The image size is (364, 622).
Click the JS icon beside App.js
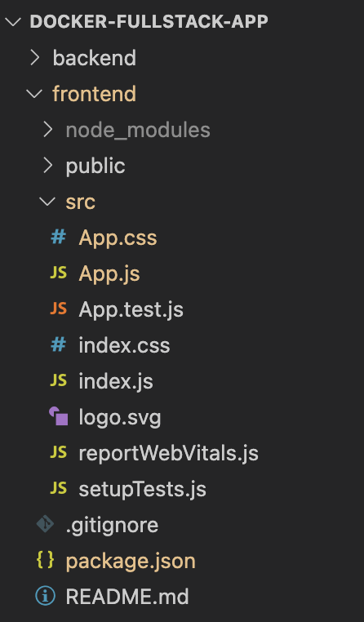pos(58,273)
